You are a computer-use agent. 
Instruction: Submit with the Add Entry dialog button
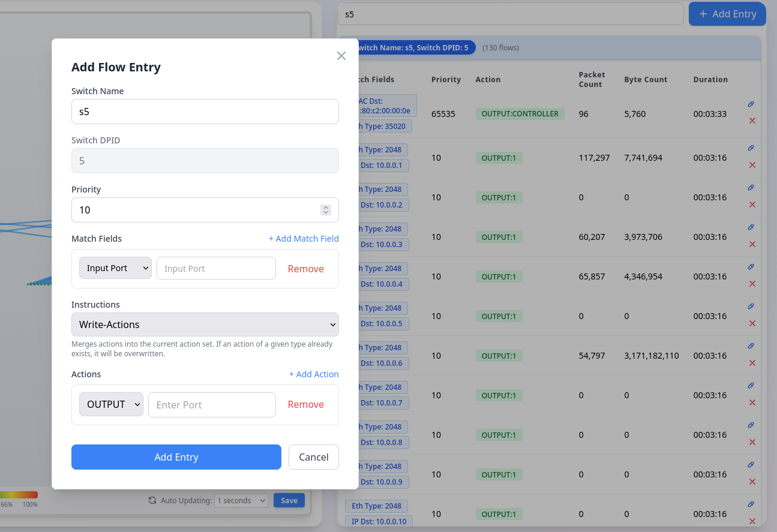[176, 456]
